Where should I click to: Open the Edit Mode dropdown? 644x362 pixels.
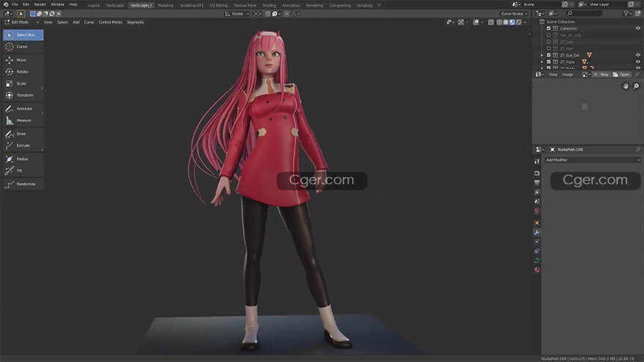tap(21, 22)
